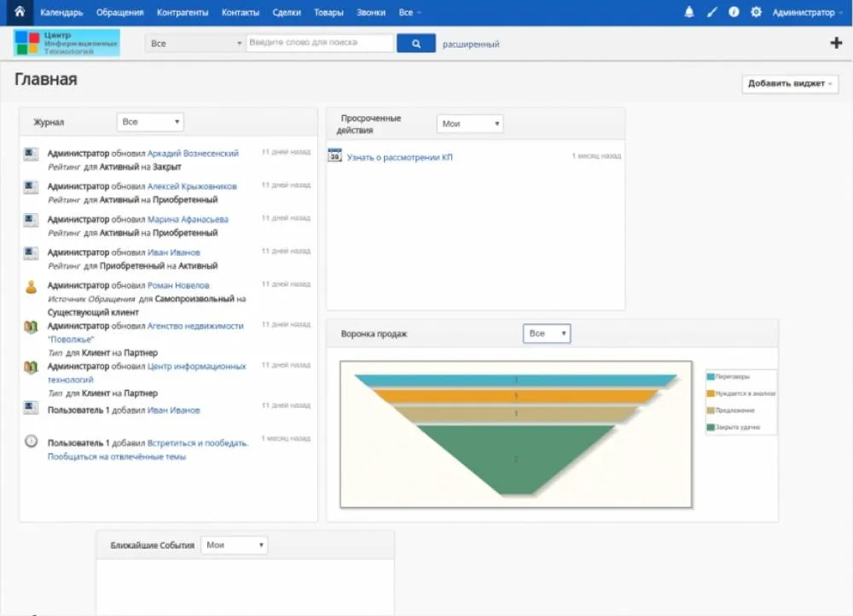Click orange funnel segment
This screenshot has width=853, height=616.
[x=515, y=396]
